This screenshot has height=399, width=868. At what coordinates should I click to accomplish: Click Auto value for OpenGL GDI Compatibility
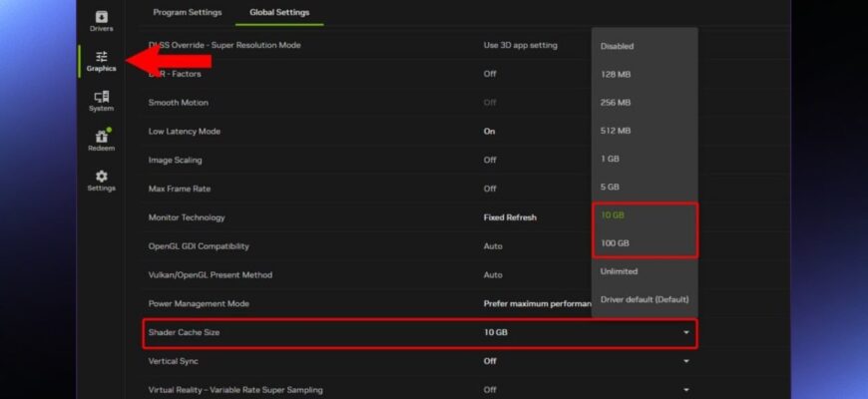point(493,246)
